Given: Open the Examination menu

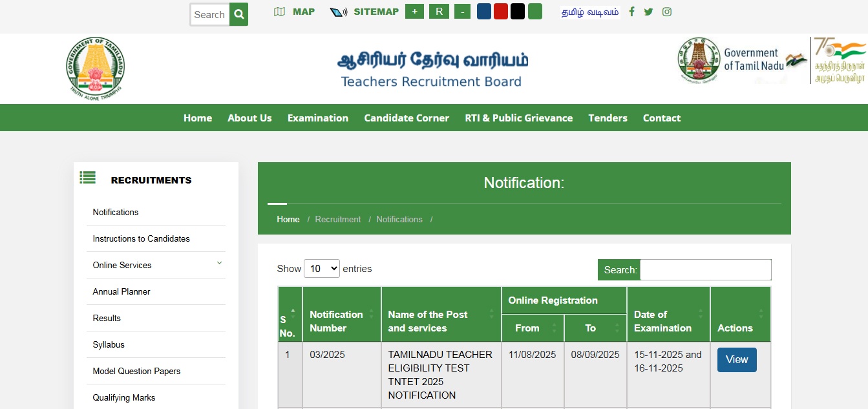Looking at the screenshot, I should pos(317,118).
